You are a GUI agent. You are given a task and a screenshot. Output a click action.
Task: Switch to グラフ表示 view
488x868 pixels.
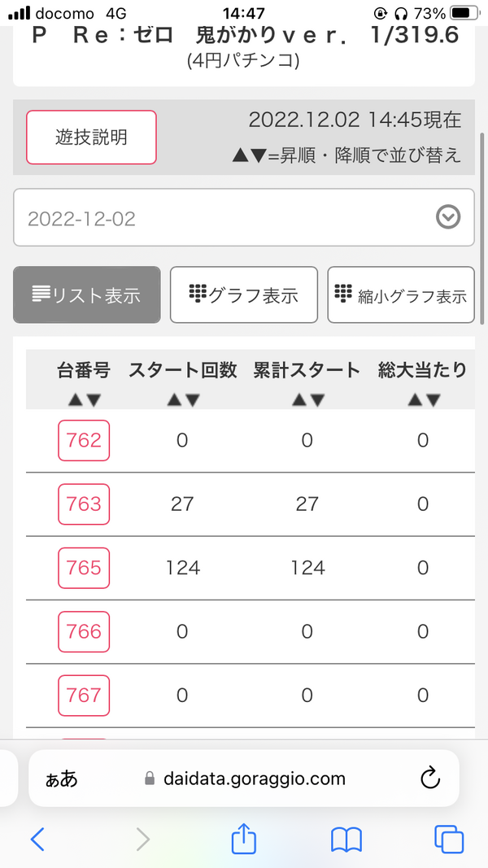tap(244, 295)
